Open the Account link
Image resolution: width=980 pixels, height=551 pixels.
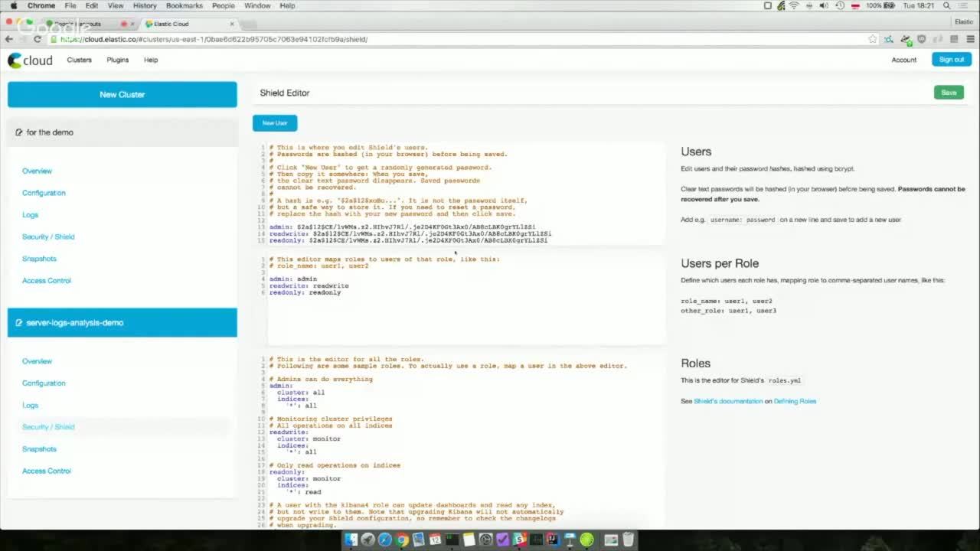(903, 60)
